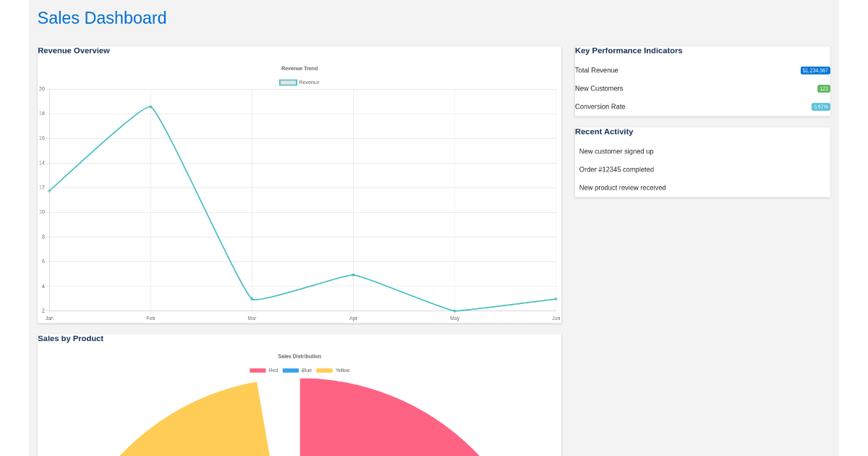Click the 5.67% Conversion Rate badge

(x=820, y=106)
